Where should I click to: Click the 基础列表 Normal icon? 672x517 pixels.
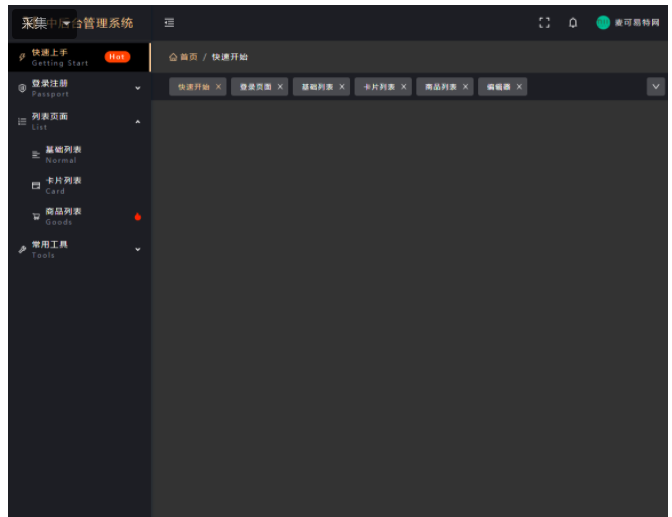point(36,155)
